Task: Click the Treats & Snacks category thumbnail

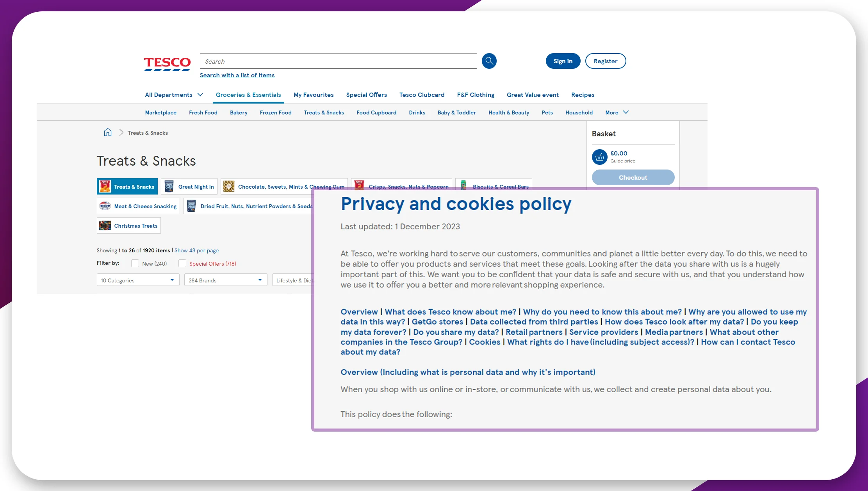Action: tap(105, 186)
